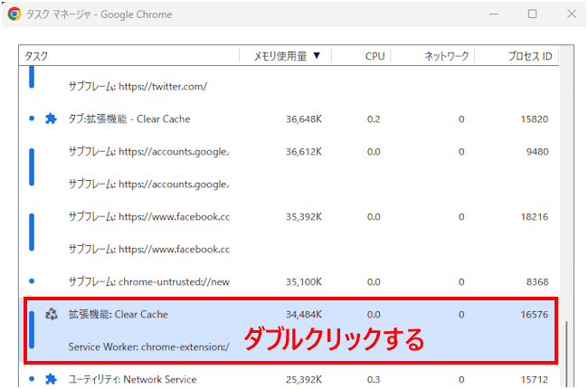
Task: Sort by メモリ使用量 column header
Action: (286, 56)
